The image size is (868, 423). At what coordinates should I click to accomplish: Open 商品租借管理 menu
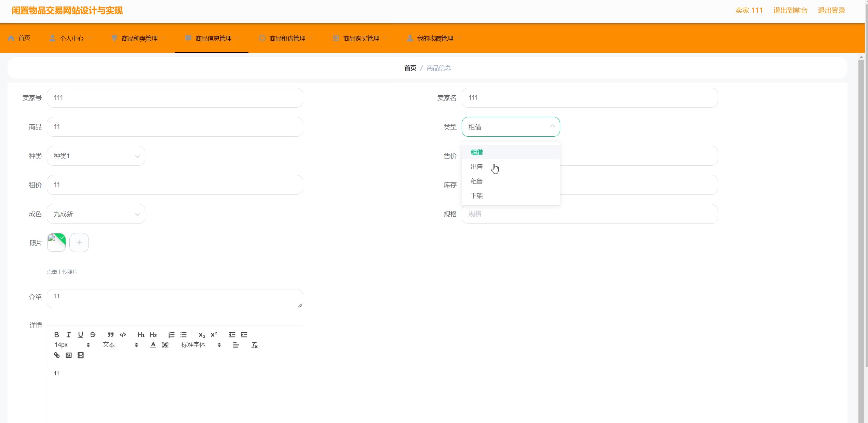pyautogui.click(x=286, y=39)
